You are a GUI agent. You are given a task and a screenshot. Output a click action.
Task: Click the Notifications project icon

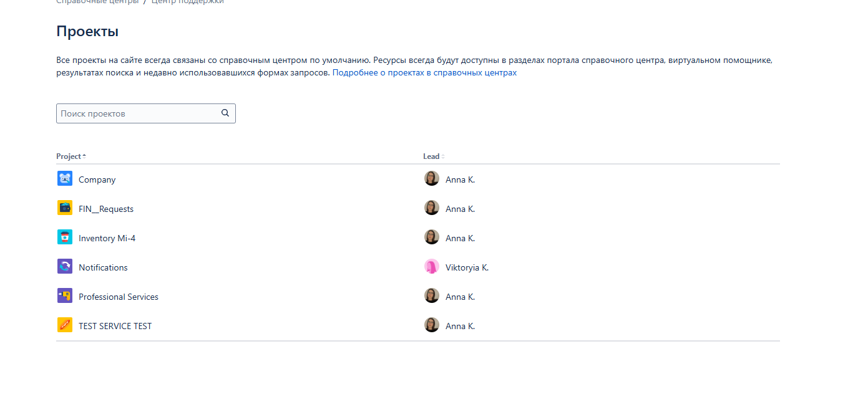coord(65,267)
